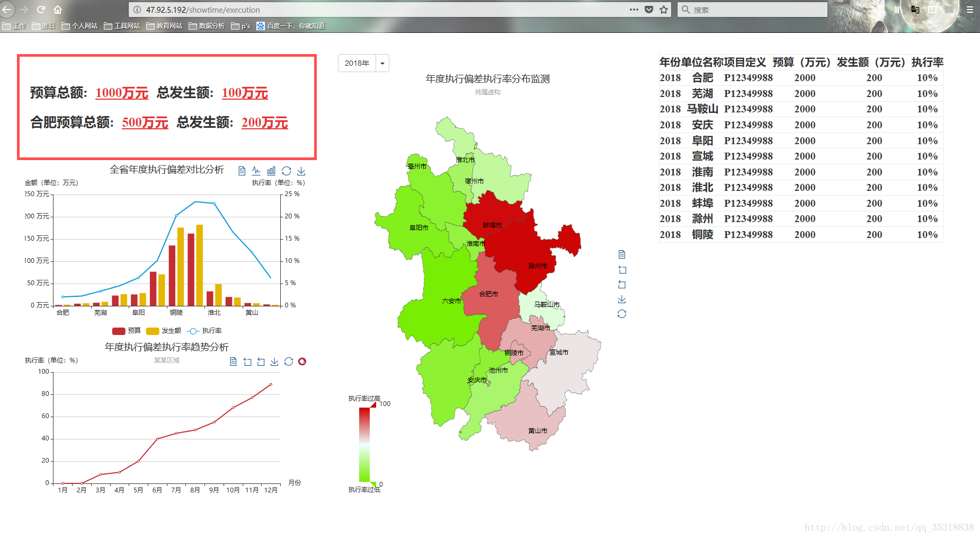Save the comparison chart as an image
Viewport: 980px width, 538px height.
[301, 171]
